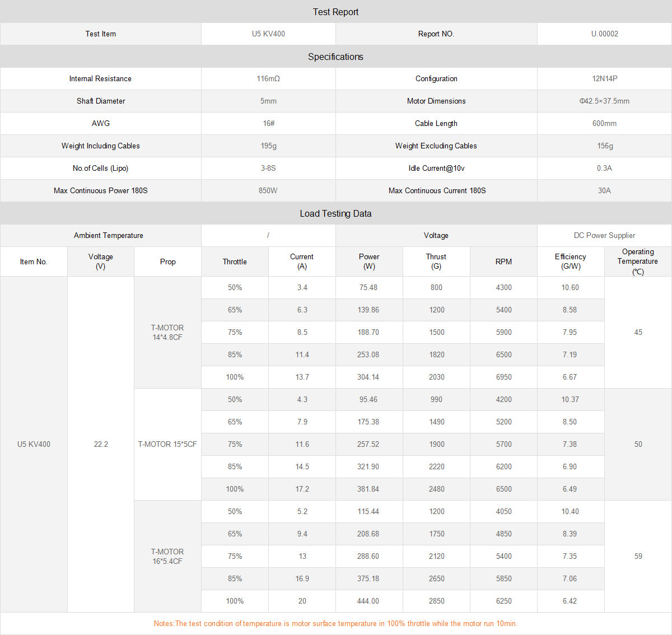Click the efficiency value '10.37'
Image resolution: width=672 pixels, height=635 pixels.
point(570,399)
